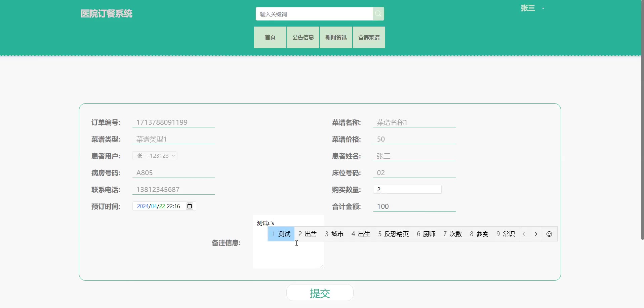
Task: Submit the order with 提交 button
Action: click(x=320, y=293)
